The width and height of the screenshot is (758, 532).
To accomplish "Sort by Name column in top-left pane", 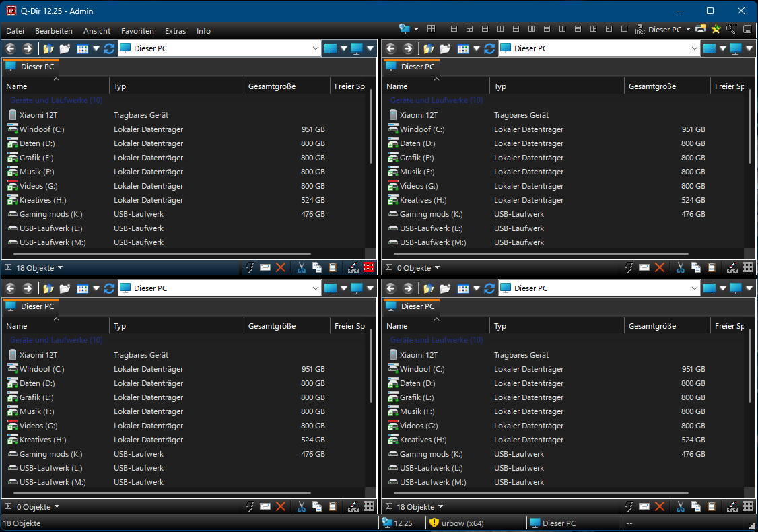I will tap(56, 86).
